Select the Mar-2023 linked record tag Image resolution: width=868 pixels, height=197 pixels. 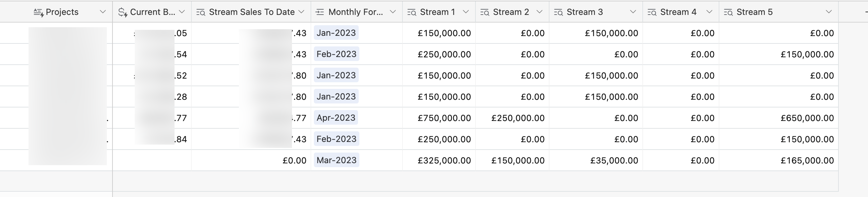click(x=336, y=160)
